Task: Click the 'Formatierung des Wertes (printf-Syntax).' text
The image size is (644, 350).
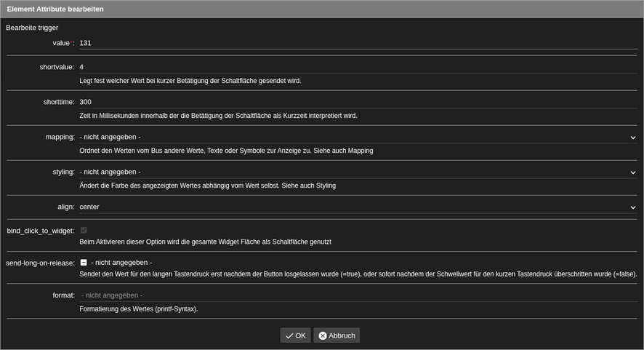Action: pos(138,309)
